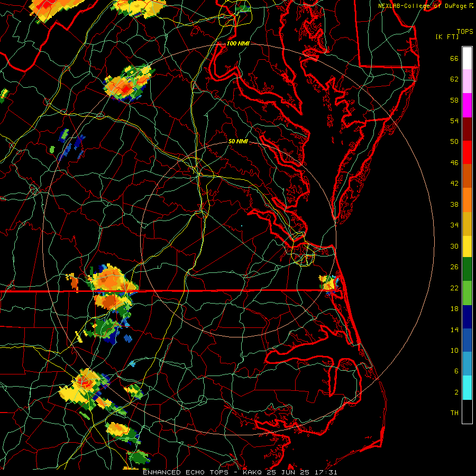This screenshot has height=476, width=476.
Task: Pick the bright orange legend swatch
Action: [467, 200]
